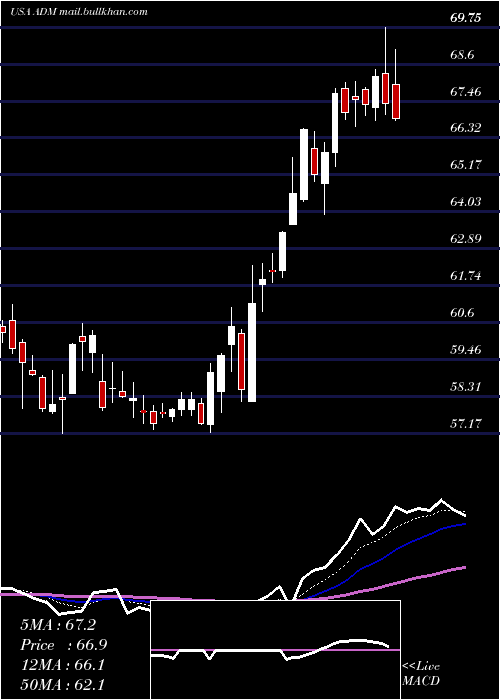Click the 57.17 price axis label
Screen dimensions: 500x700
click(466, 423)
